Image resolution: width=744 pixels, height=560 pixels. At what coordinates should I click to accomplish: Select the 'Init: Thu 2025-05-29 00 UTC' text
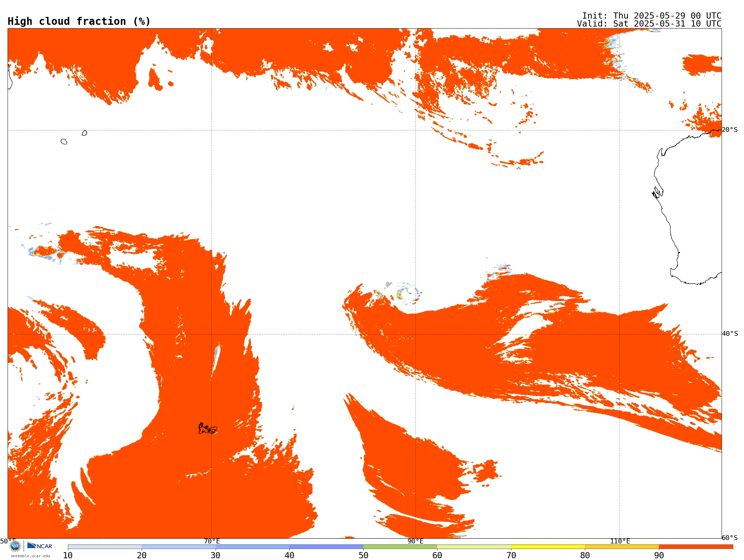click(652, 16)
